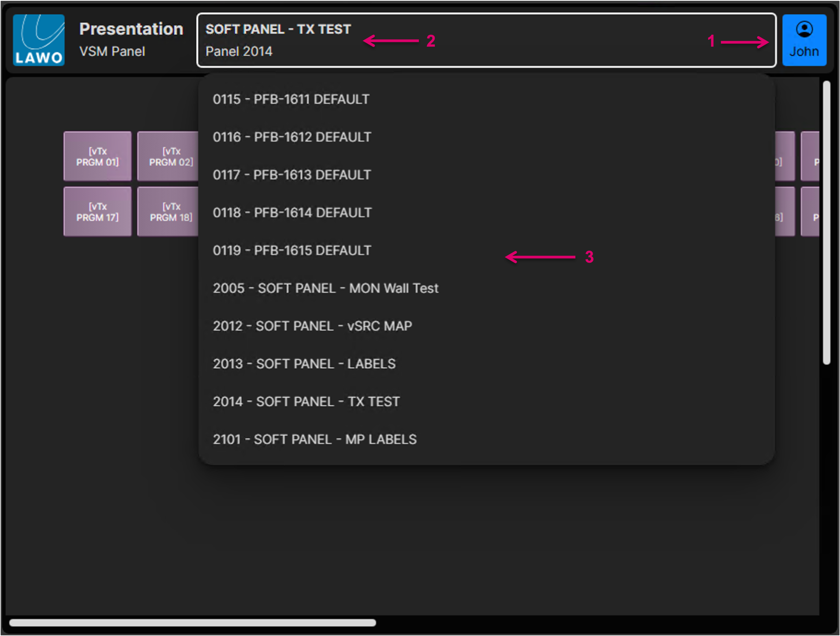Load 2101 - SOFT PANEL - MP LABELS
The height and width of the screenshot is (636, 840).
tap(314, 439)
